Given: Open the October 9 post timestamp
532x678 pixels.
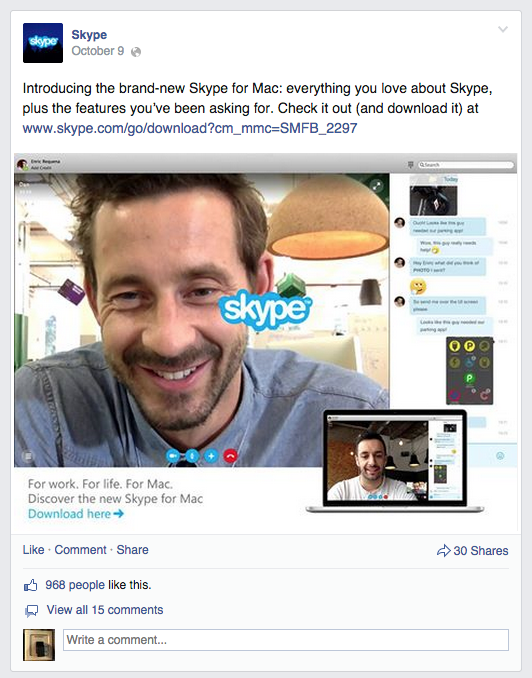Looking at the screenshot, I should [x=98, y=51].
